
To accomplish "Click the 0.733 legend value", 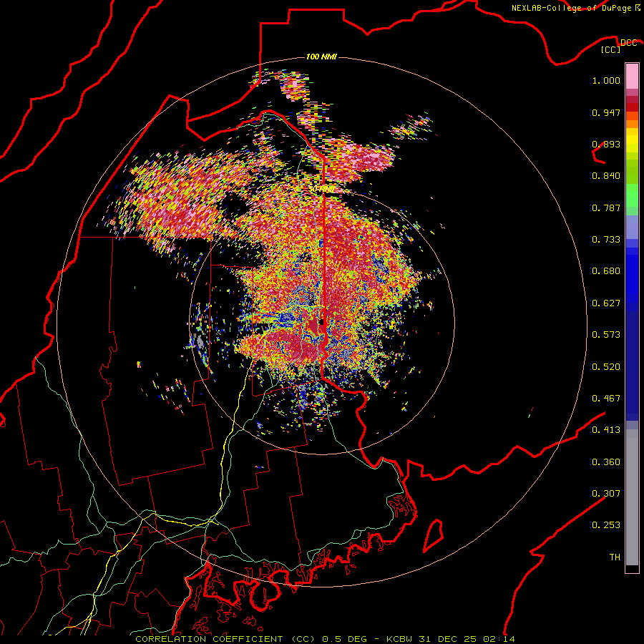I will 606,240.
